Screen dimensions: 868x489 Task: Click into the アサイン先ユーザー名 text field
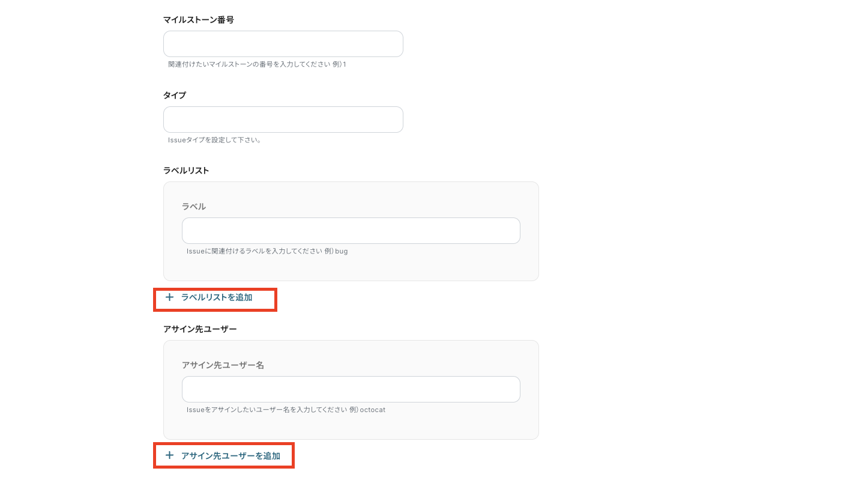click(x=351, y=389)
